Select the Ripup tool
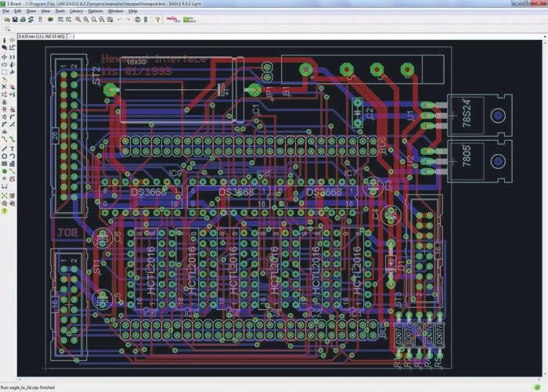The height and width of the screenshot is (392, 548). (13, 139)
